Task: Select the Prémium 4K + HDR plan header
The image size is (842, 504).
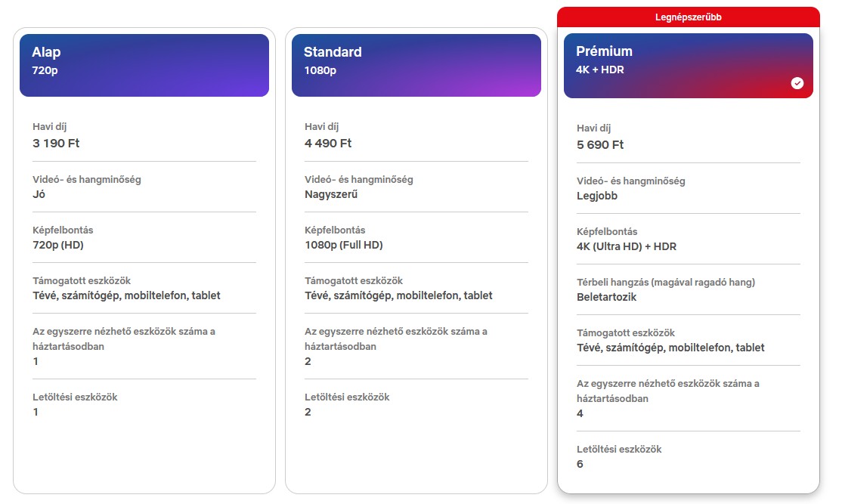Action: click(688, 65)
